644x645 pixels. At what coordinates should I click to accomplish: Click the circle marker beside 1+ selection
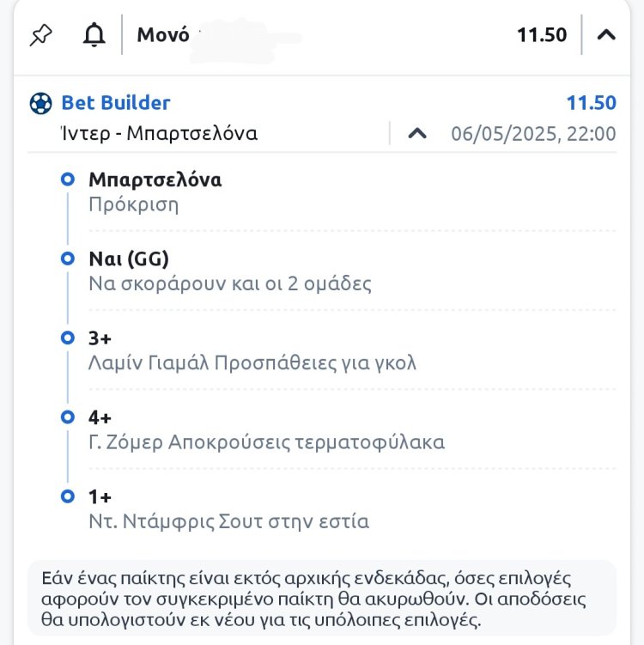(68, 496)
